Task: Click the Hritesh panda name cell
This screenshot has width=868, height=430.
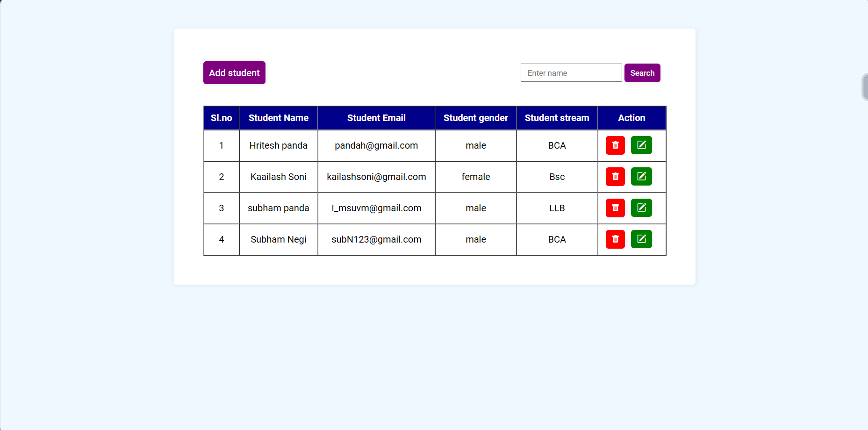Action: point(279,145)
